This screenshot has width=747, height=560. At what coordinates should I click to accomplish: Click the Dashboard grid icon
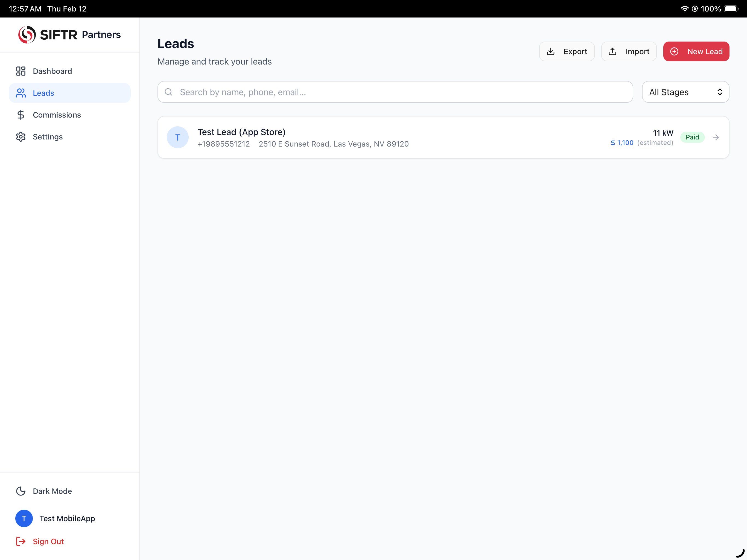point(21,71)
